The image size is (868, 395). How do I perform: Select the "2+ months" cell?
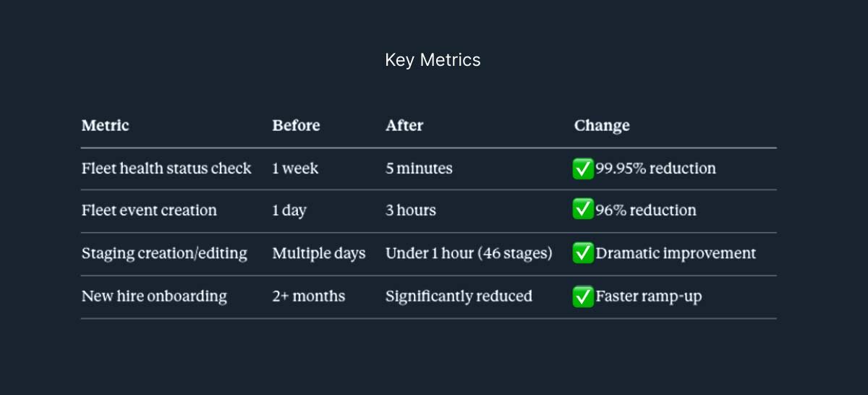309,296
